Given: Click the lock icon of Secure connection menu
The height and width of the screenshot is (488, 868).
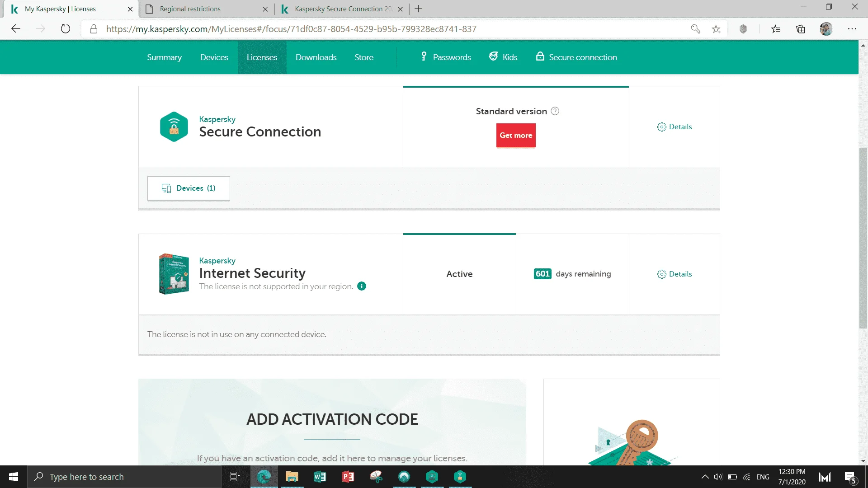Looking at the screenshot, I should coord(540,56).
